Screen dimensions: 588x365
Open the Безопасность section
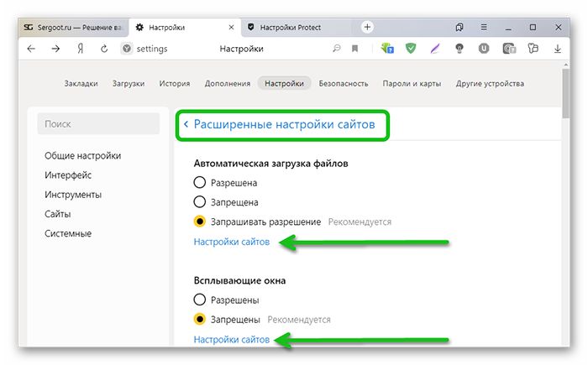coord(344,84)
